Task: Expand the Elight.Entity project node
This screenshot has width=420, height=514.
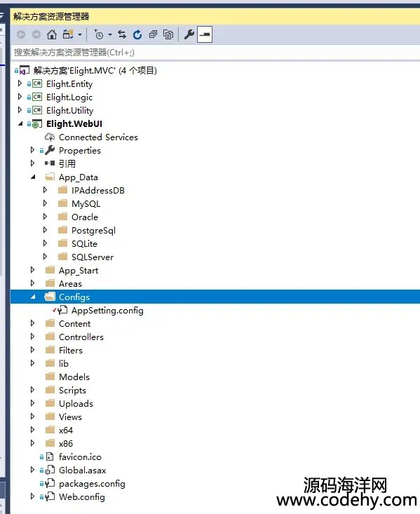Action: (x=20, y=83)
